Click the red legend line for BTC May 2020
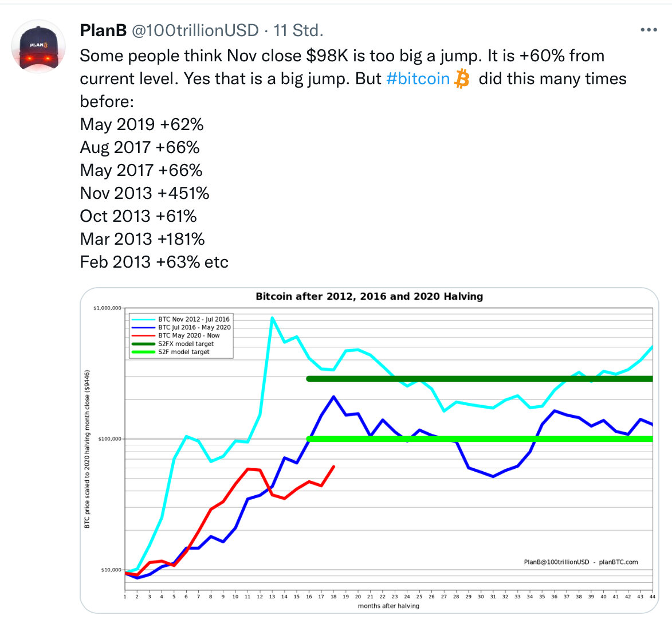Image resolution: width=672 pixels, height=619 pixels. 143,335
